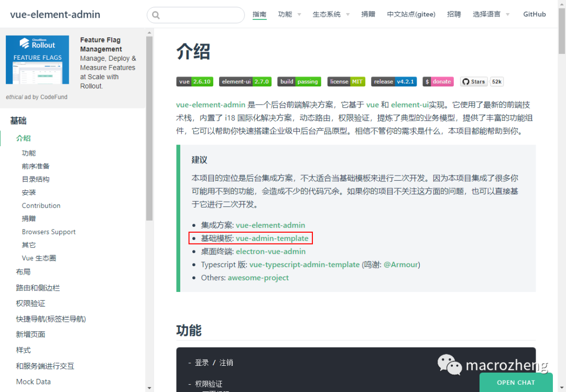This screenshot has height=392, width=566.
Task: Switch to the 指南 nav item
Action: (259, 14)
